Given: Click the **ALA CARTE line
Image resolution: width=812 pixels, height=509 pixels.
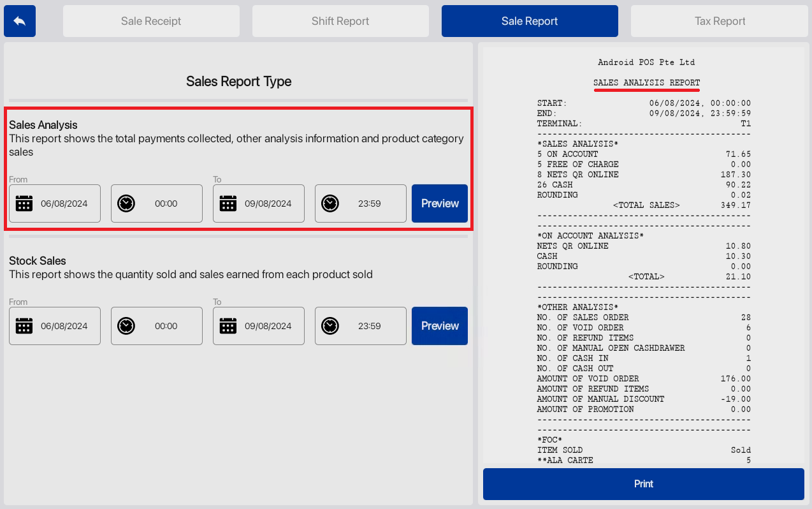Looking at the screenshot, I should coord(644,461).
